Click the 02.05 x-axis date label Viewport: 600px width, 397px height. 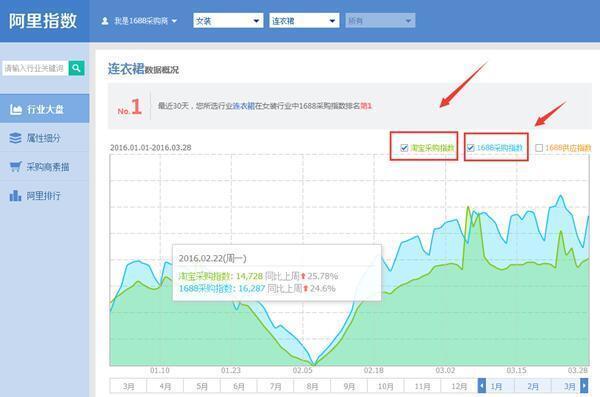coord(302,371)
